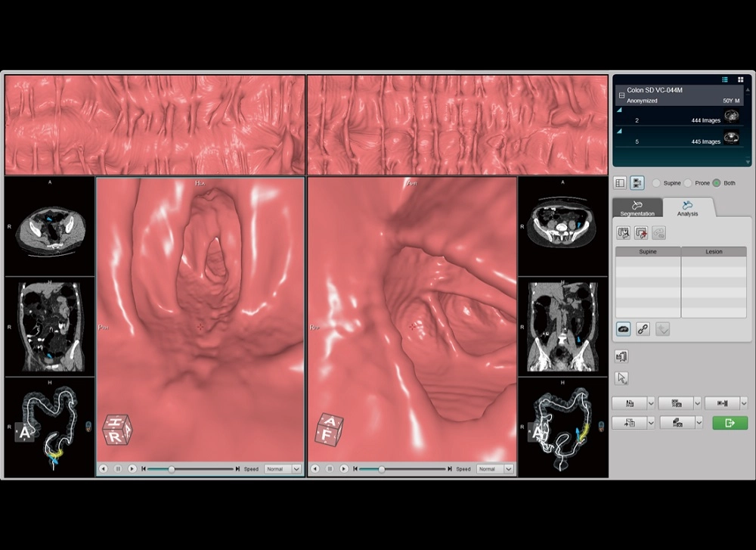Click the first colon tool icon in Analysis tab

[624, 233]
